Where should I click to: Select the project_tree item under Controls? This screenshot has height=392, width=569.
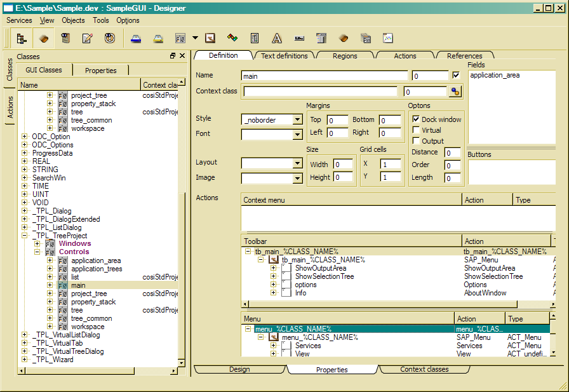89,294
